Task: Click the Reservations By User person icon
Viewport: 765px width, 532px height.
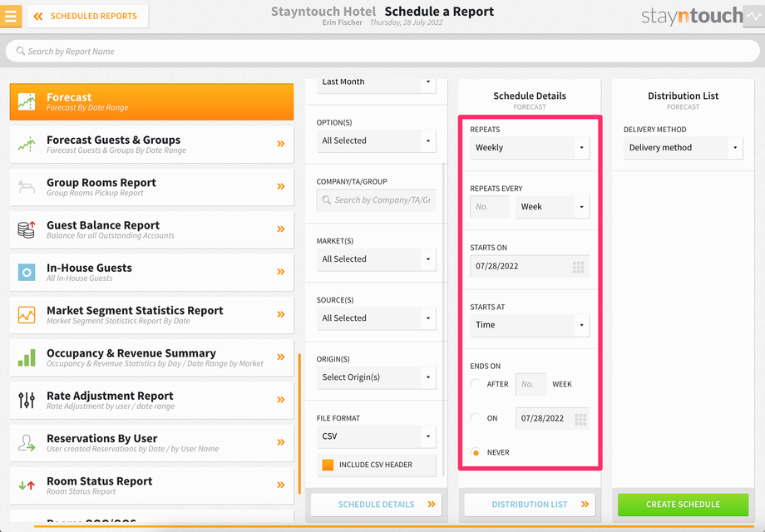Action: pos(27,442)
